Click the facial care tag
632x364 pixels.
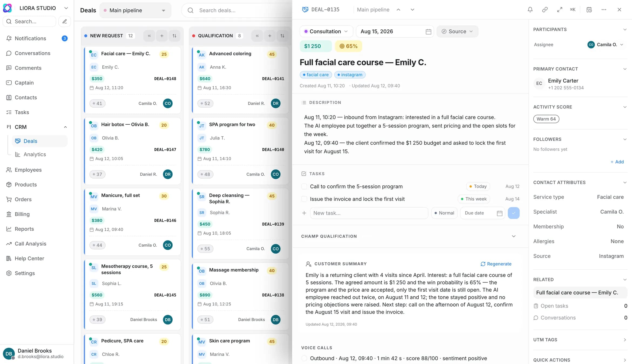click(x=315, y=75)
